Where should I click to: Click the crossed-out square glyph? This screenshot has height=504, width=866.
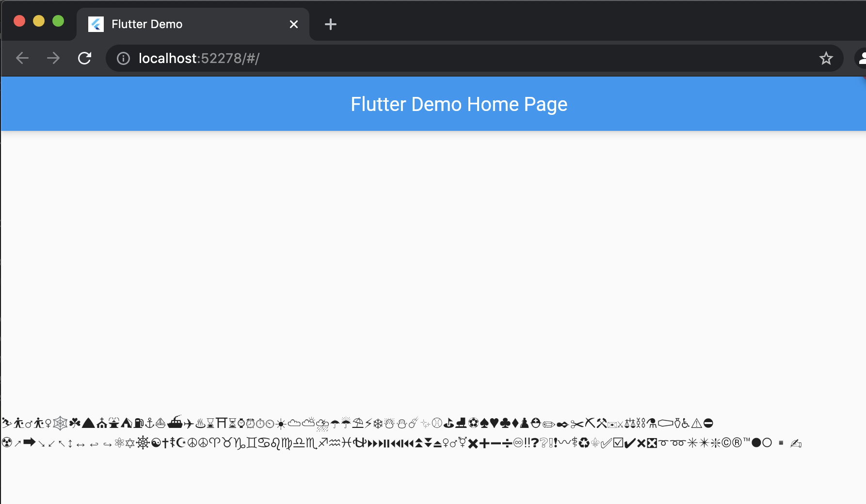click(x=652, y=442)
